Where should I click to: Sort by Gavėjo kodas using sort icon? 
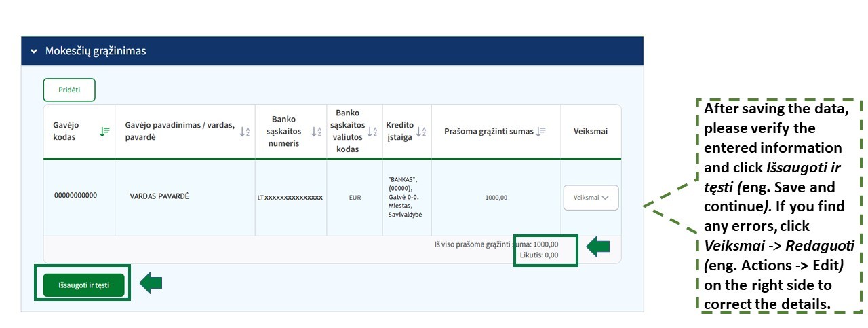pos(104,132)
